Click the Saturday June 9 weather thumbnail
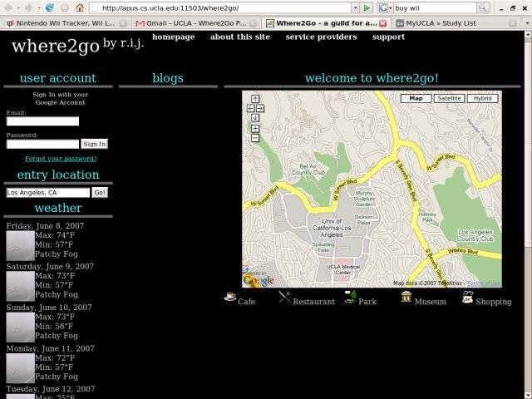This screenshot has height=399, width=532. [20, 286]
